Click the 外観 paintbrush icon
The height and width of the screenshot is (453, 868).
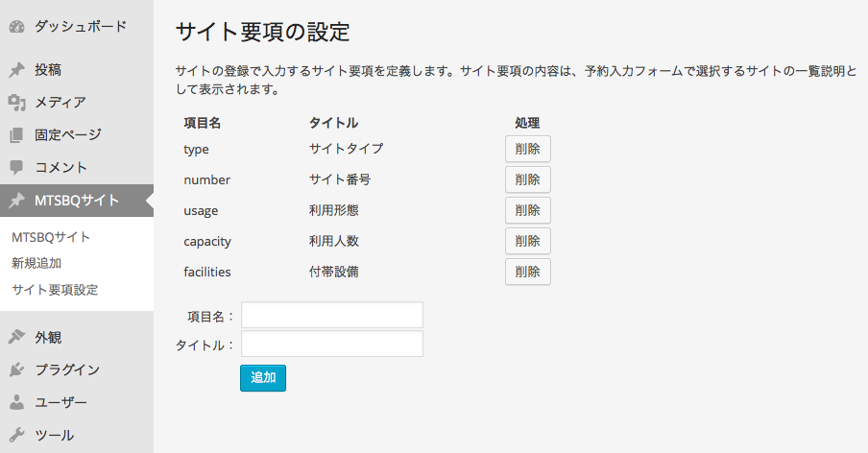point(16,337)
